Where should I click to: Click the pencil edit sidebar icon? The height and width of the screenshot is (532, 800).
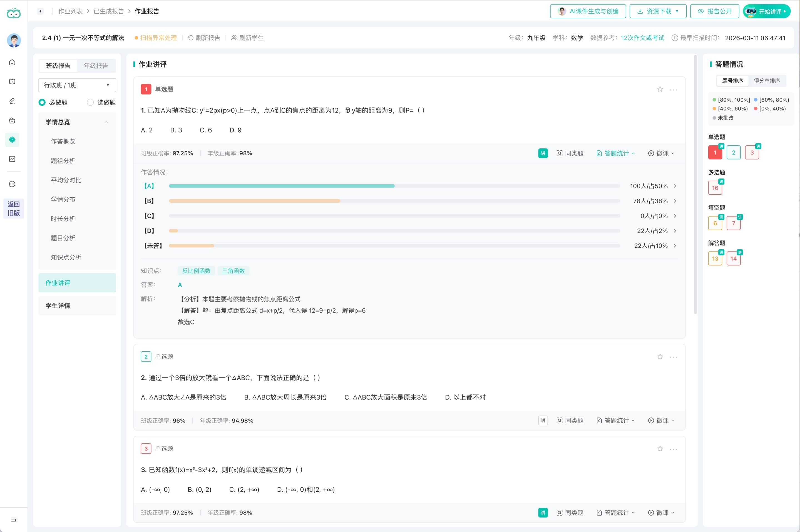pyautogui.click(x=12, y=101)
